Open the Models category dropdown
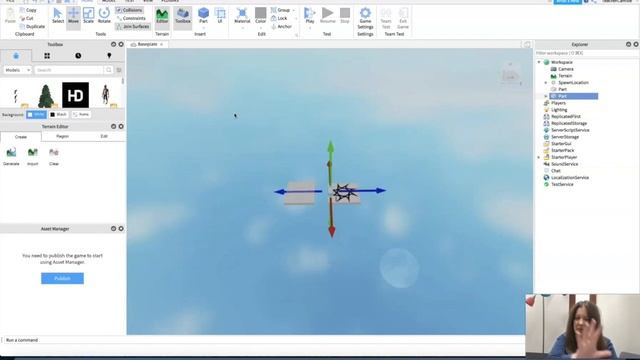Viewport: 640px width, 360px height. pos(17,70)
